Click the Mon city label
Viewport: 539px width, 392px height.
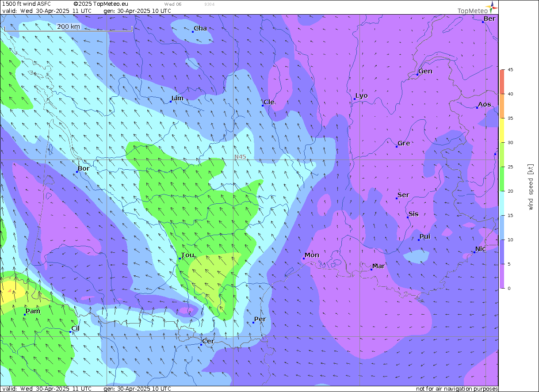tap(312, 255)
